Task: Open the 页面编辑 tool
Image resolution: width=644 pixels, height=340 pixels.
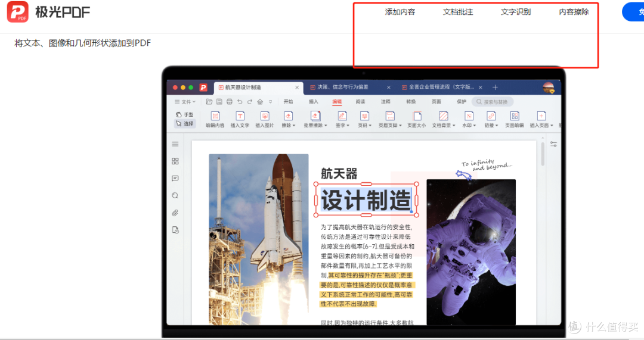Action: [514, 120]
